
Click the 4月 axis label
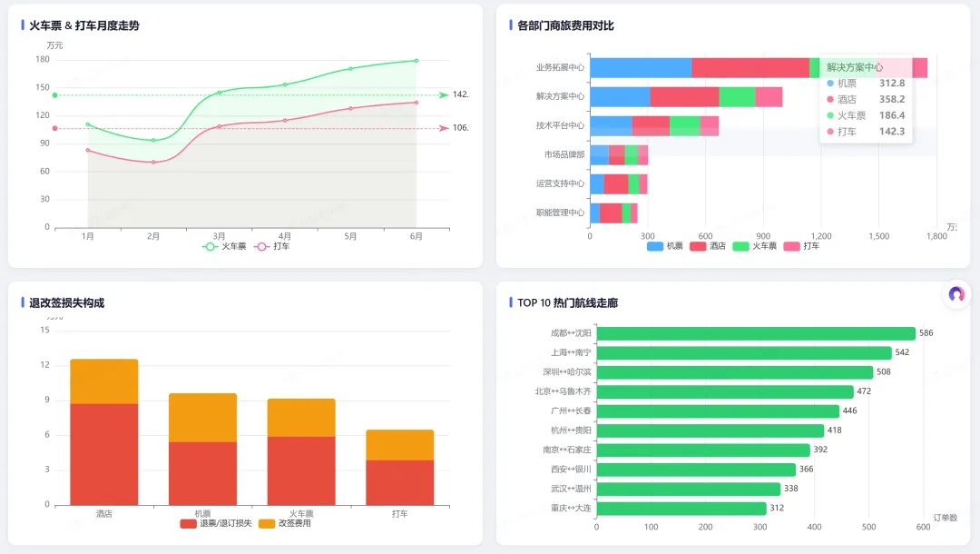284,236
